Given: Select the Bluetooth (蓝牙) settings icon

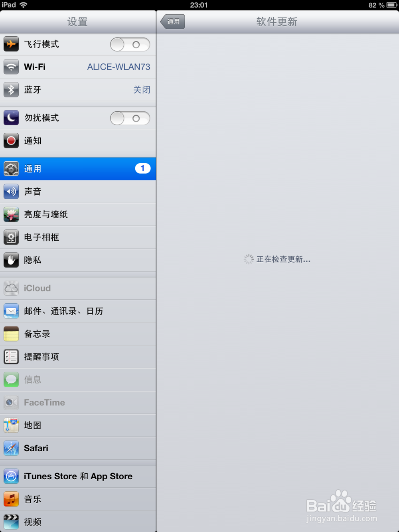Looking at the screenshot, I should 11,90.
